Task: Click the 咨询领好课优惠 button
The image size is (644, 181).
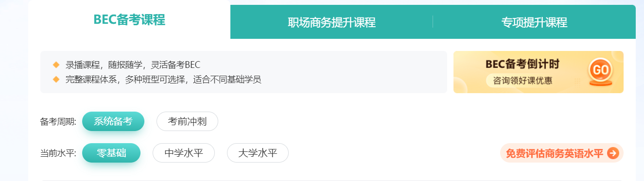Action: pyautogui.click(x=522, y=81)
